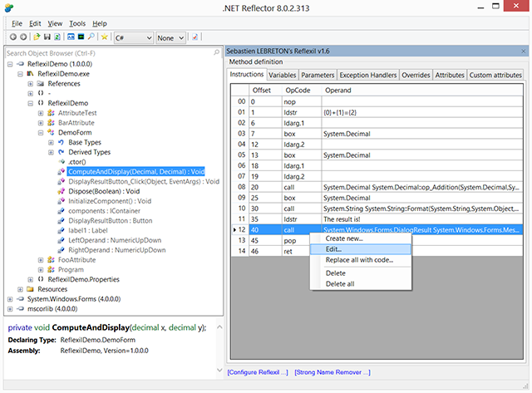Click the dark green screen toolbar icon
The image size is (532, 393).
[81, 37]
